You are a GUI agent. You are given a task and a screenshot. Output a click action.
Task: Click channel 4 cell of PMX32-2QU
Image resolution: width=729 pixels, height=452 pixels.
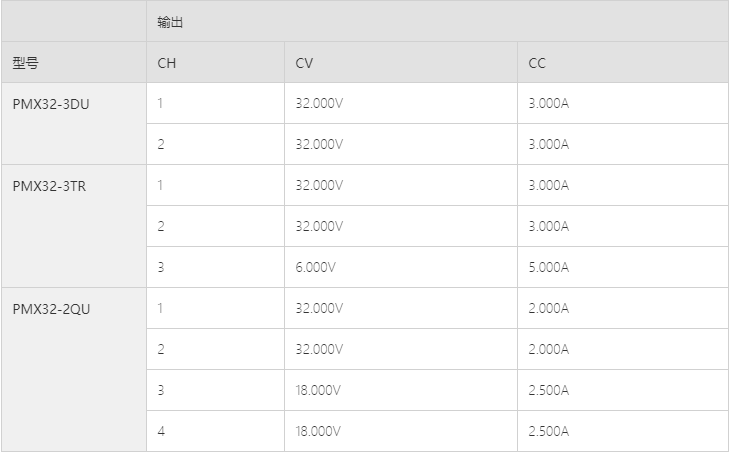tap(161, 432)
